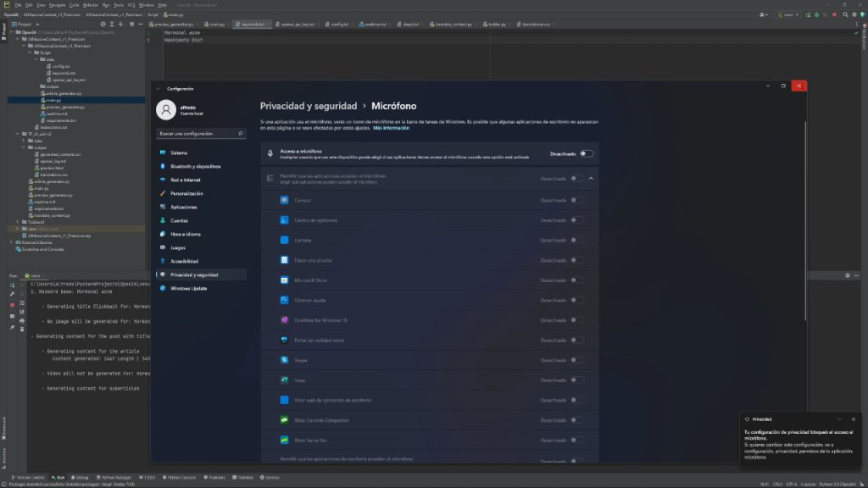Click Privacidad y seguridad breadcrumb heading
This screenshot has width=868, height=488.
tap(309, 106)
